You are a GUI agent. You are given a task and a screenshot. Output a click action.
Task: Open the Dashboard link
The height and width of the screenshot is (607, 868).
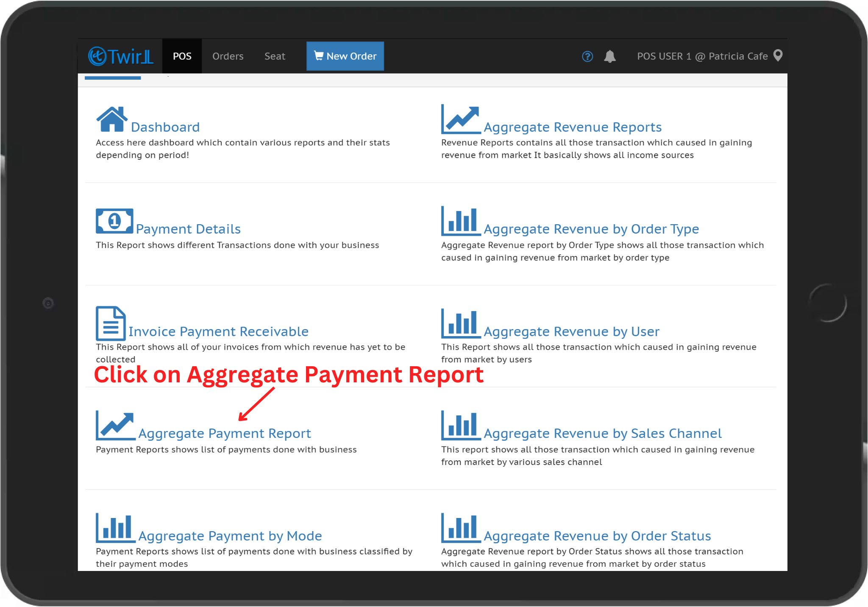point(165,127)
